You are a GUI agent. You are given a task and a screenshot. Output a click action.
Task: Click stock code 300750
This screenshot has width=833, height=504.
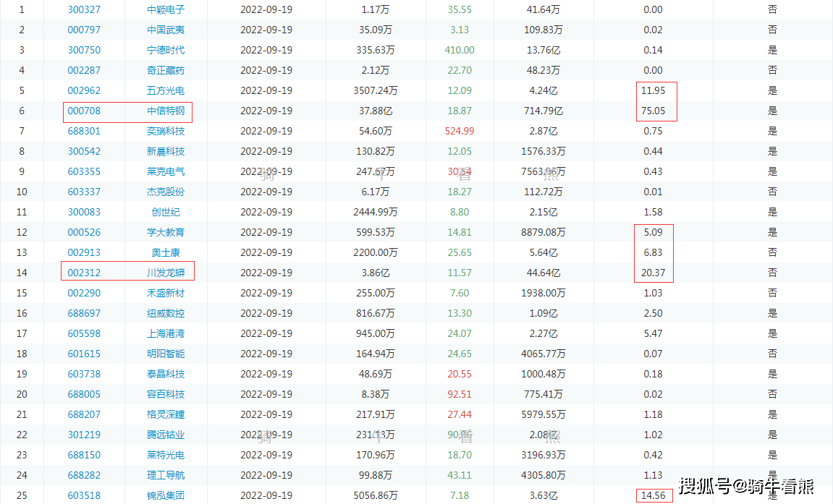click(84, 50)
